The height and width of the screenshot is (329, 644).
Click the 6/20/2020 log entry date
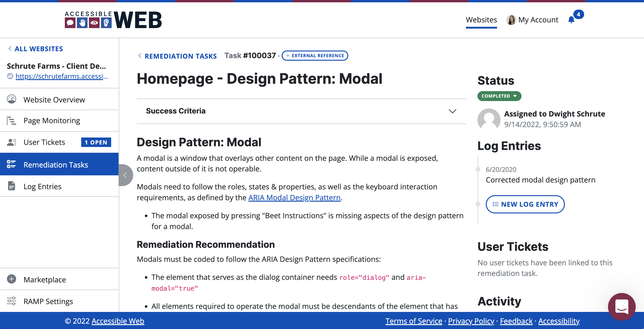501,170
